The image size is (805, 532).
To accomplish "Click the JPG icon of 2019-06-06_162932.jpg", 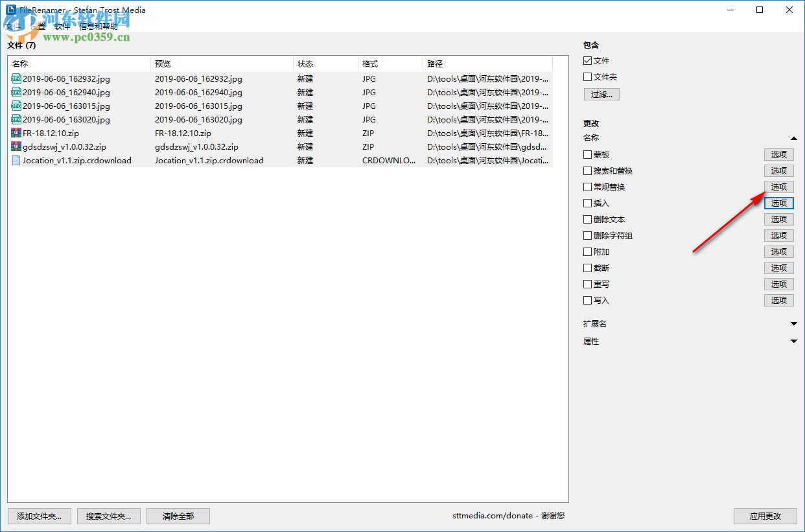I will click(16, 78).
